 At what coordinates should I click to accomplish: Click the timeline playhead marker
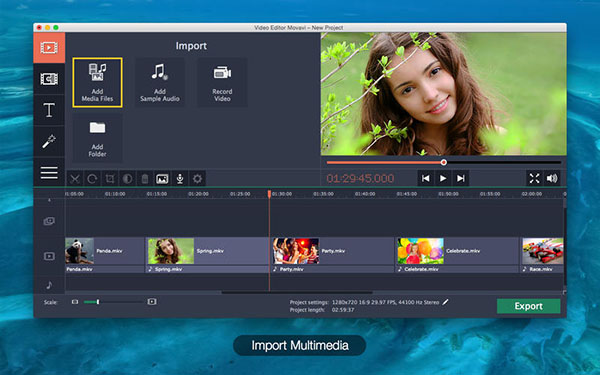click(269, 194)
